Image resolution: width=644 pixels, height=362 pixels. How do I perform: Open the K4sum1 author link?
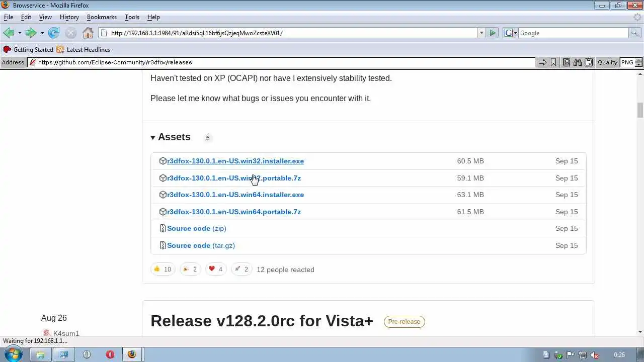click(x=66, y=333)
